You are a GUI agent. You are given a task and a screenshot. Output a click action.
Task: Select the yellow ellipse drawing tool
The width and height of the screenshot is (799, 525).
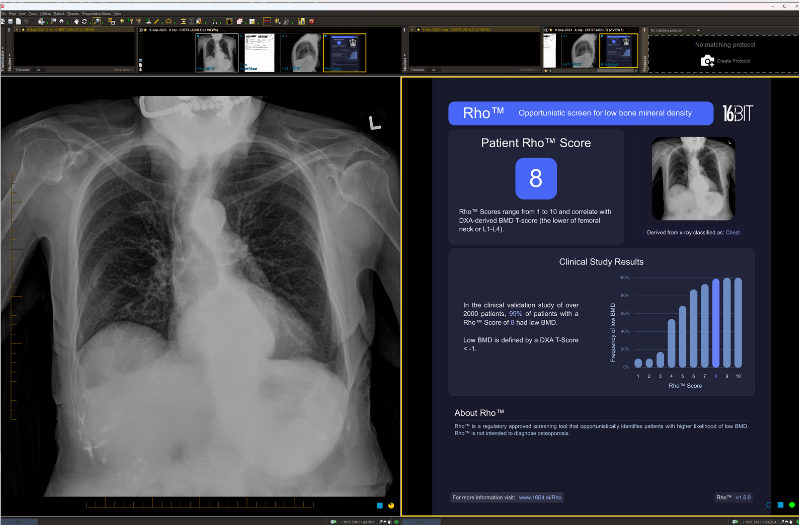click(169, 21)
